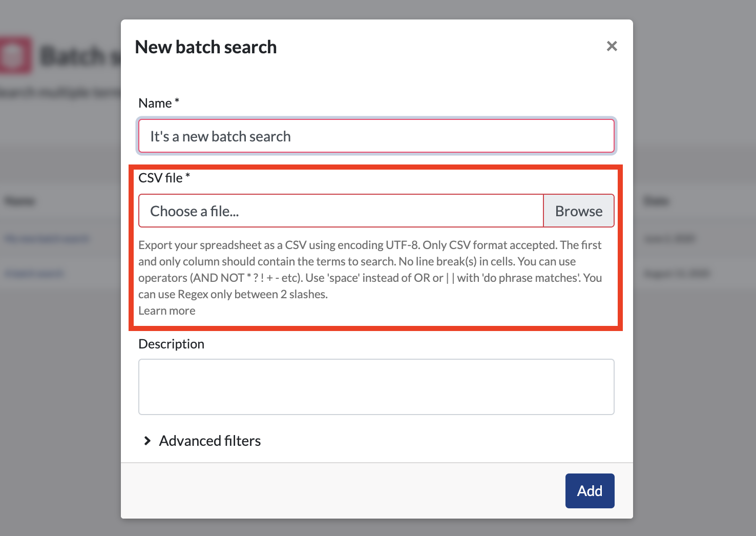Click the Description label

[x=172, y=344]
